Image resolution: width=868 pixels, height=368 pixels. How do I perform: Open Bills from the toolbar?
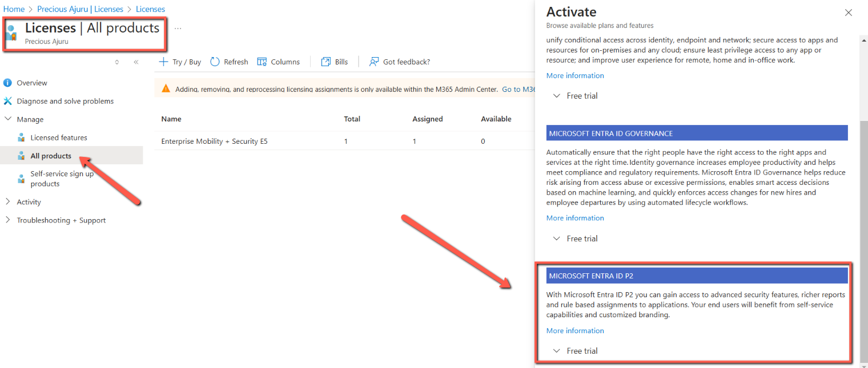tap(335, 62)
